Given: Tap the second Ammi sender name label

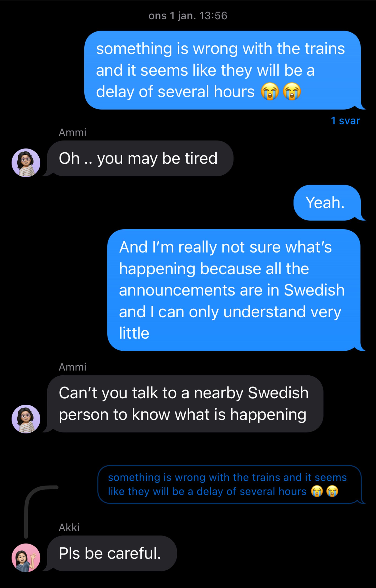Looking at the screenshot, I should (72, 367).
